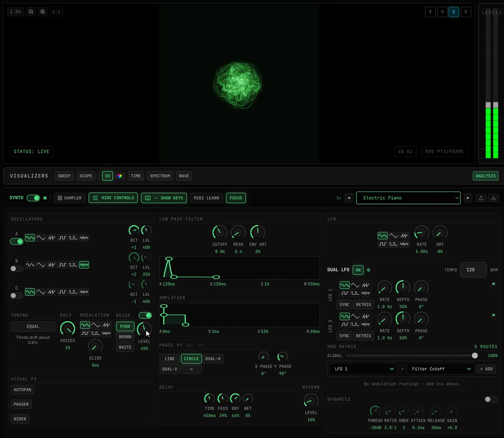
Task: Select square waveform for LFO 1
Action: coord(345,293)
